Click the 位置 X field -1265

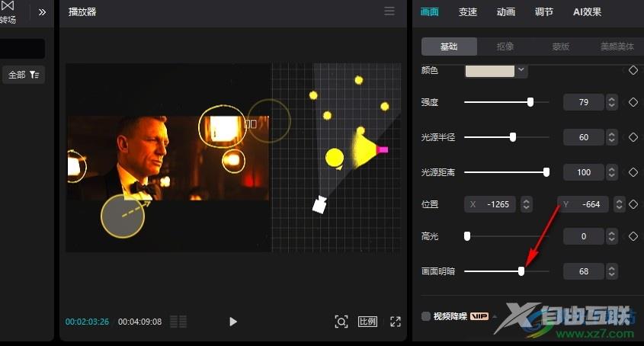click(x=490, y=204)
